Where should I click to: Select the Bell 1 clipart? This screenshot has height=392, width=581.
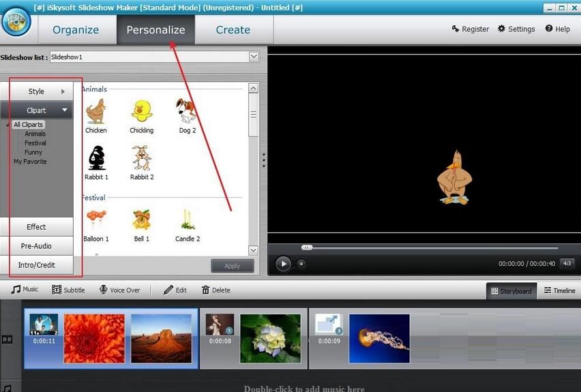(x=142, y=225)
